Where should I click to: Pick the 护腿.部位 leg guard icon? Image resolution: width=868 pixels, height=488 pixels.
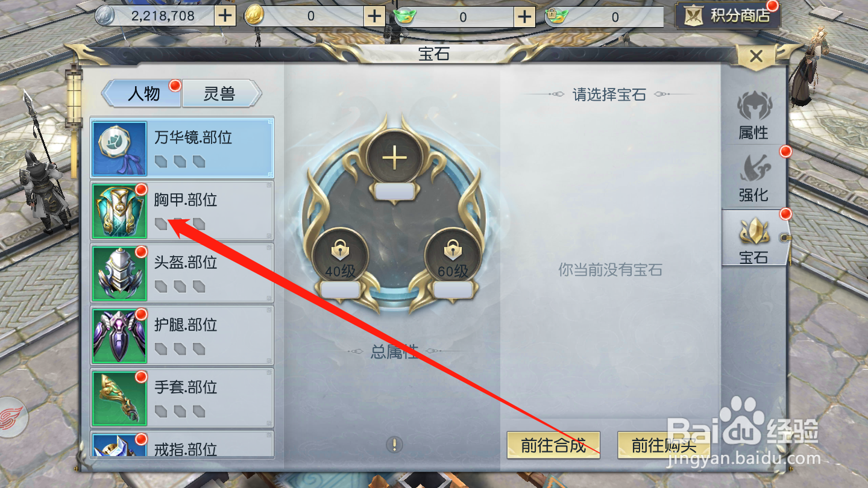click(x=120, y=336)
